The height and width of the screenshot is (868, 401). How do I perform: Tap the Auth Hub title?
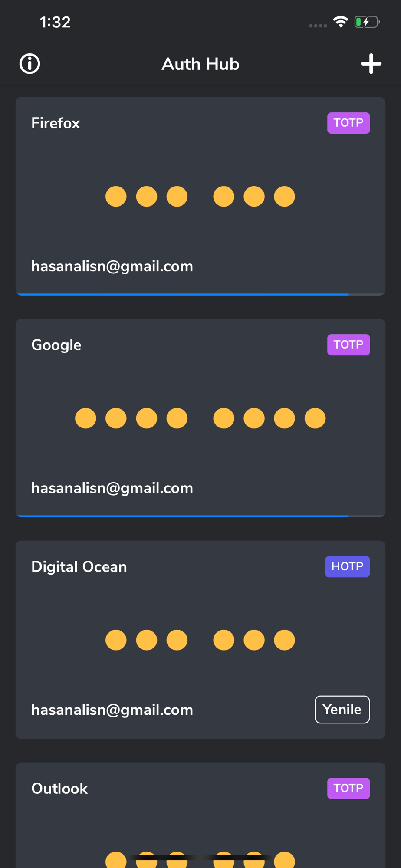click(200, 64)
